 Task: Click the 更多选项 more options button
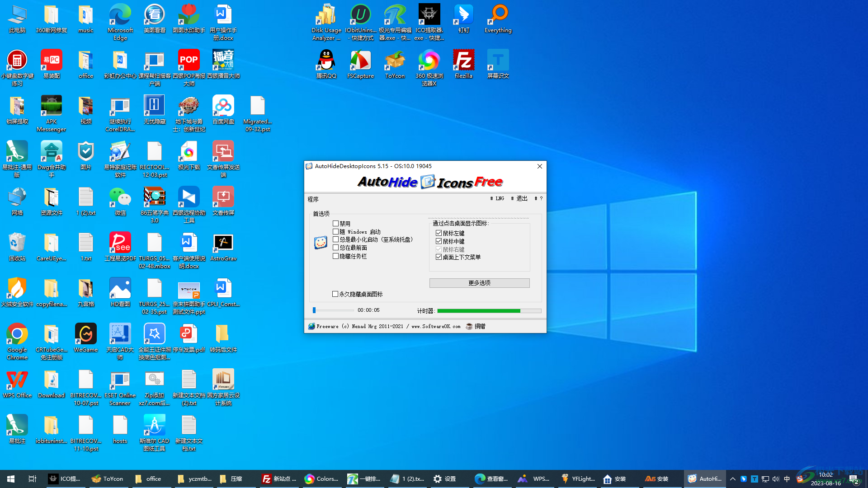point(479,283)
